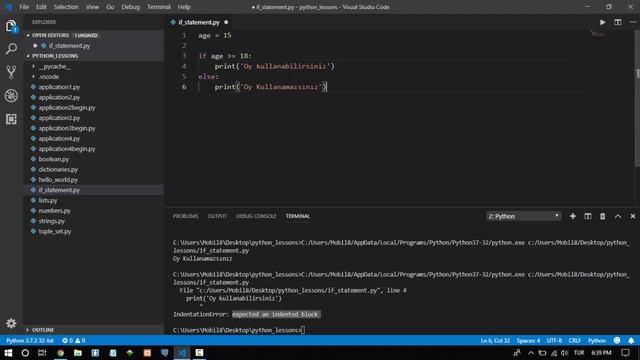Open the Edit menu
The image size is (640, 360).
(x=41, y=7)
